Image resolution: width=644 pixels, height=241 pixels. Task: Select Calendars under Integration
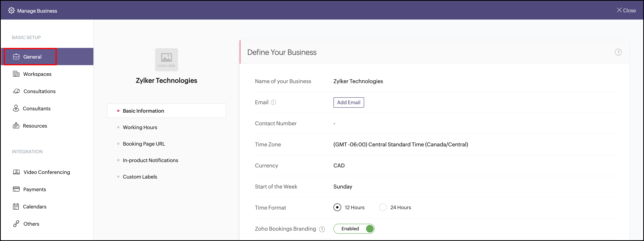(35, 207)
